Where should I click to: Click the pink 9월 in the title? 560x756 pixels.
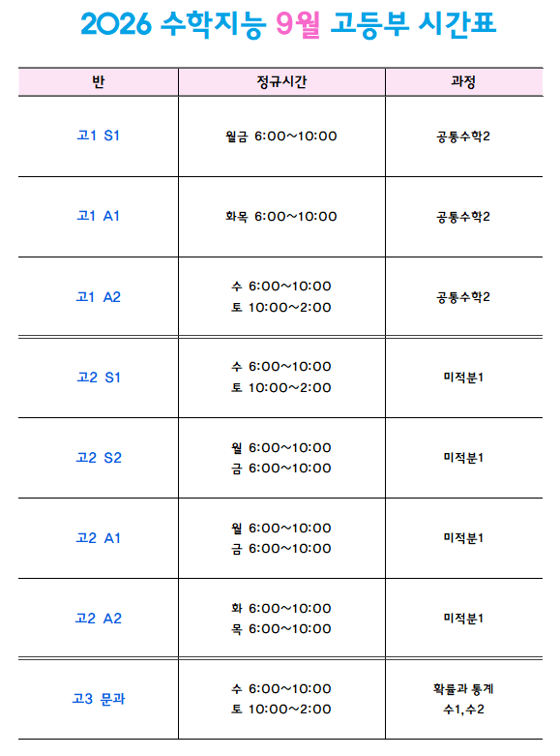click(x=298, y=24)
